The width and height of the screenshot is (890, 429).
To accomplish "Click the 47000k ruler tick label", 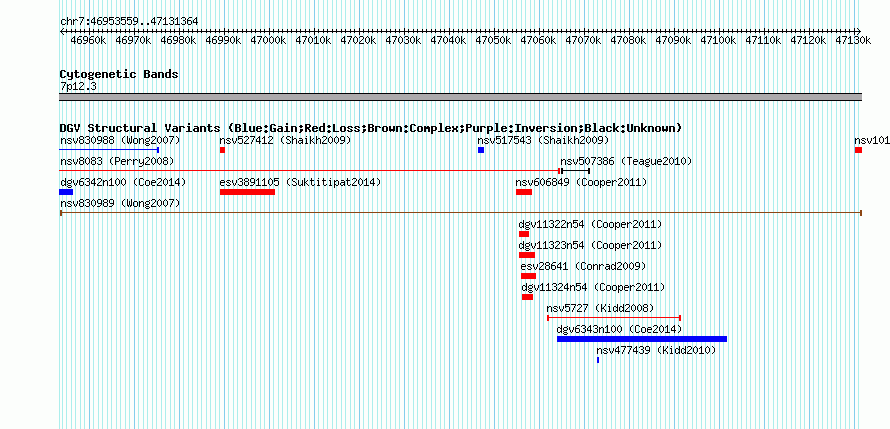I will click(268, 40).
